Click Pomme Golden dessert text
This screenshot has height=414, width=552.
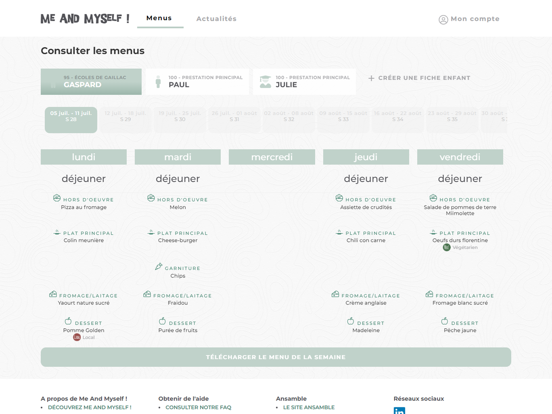click(x=84, y=330)
